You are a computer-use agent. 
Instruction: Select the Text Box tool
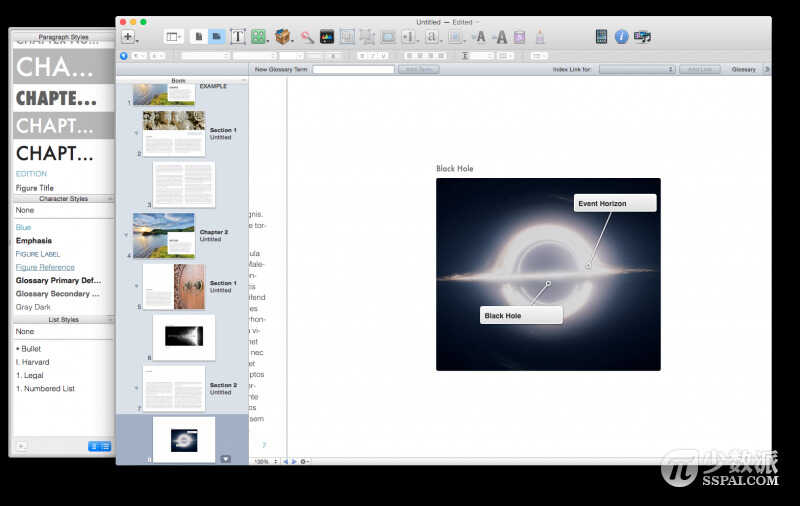tap(237, 37)
